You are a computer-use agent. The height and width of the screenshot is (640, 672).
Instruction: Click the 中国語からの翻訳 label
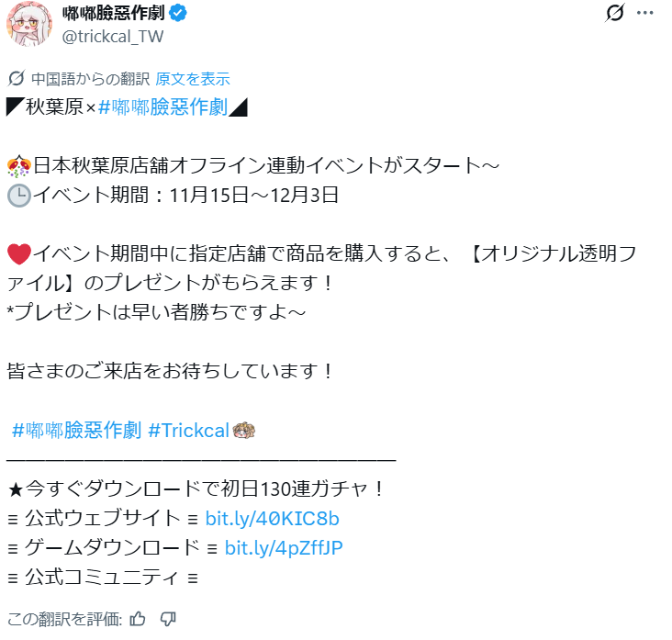pos(91,79)
